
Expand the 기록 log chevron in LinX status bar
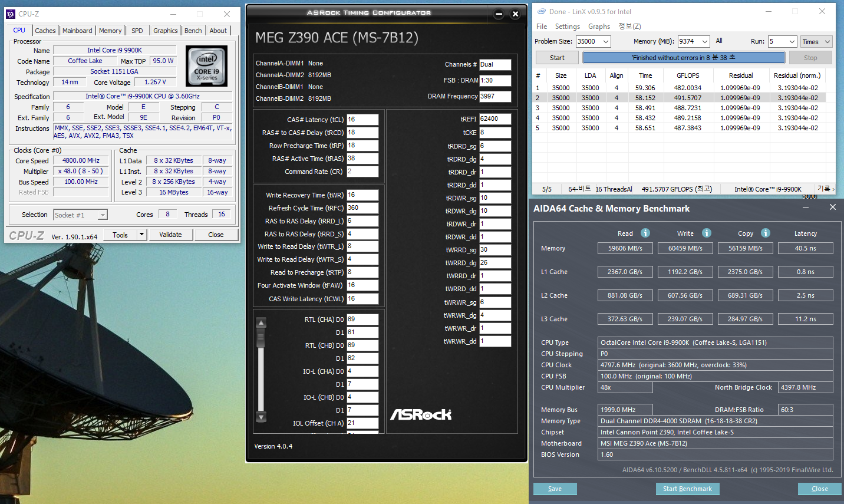click(x=833, y=189)
